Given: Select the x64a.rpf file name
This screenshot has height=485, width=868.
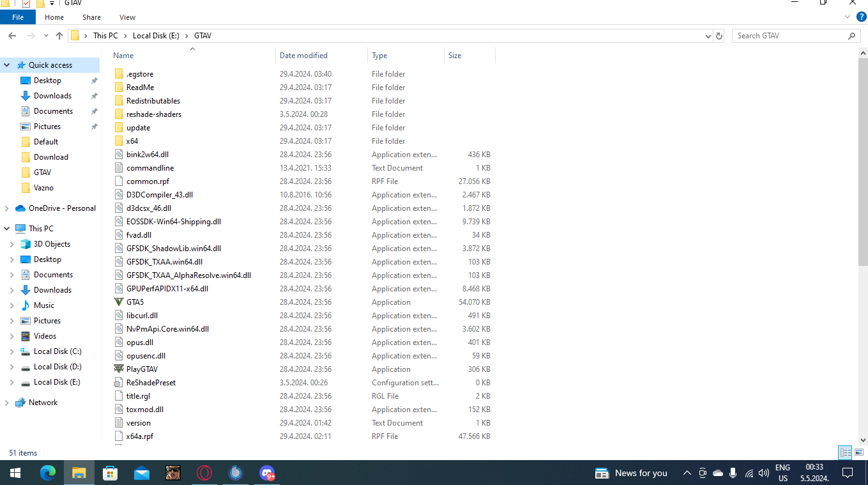Looking at the screenshot, I should tap(140, 436).
